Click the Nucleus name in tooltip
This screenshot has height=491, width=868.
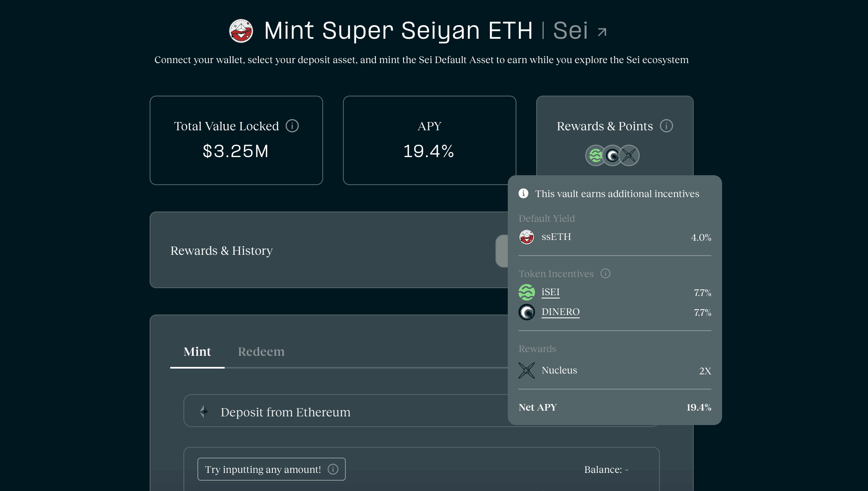(559, 371)
